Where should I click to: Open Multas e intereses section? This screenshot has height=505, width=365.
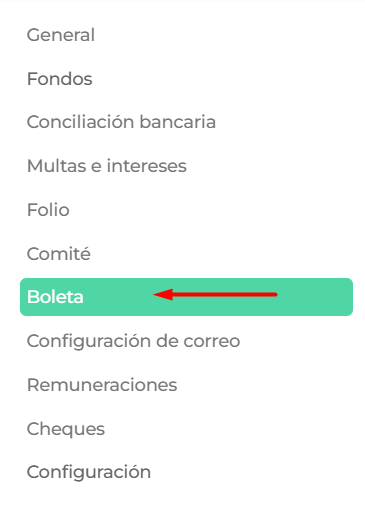[x=107, y=166]
